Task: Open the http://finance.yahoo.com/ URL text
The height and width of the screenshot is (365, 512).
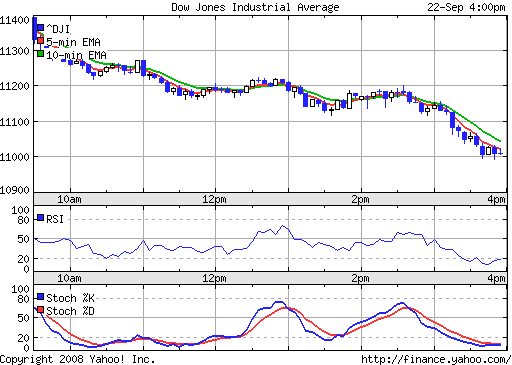Action: tap(436, 359)
